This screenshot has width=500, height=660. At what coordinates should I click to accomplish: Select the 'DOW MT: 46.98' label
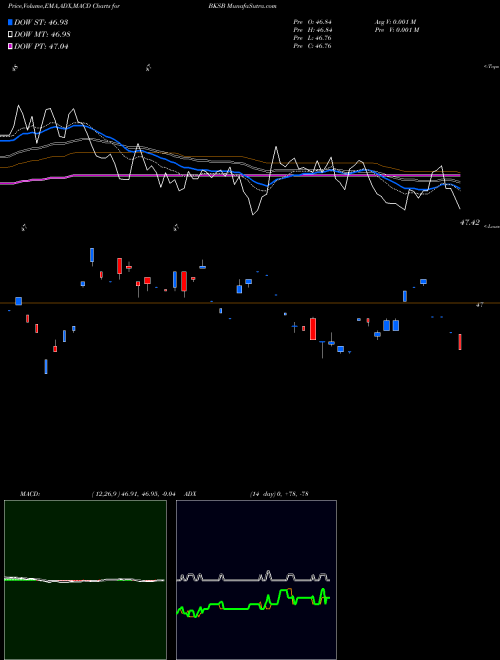[41, 35]
